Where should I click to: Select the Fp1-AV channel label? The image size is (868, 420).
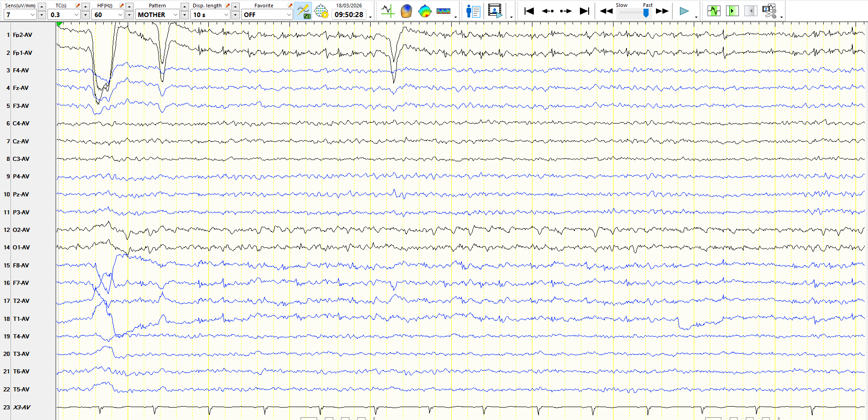[x=23, y=53]
